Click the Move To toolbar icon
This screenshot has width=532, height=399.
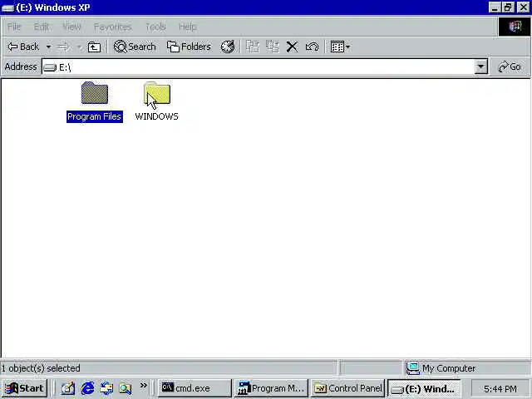(253, 47)
